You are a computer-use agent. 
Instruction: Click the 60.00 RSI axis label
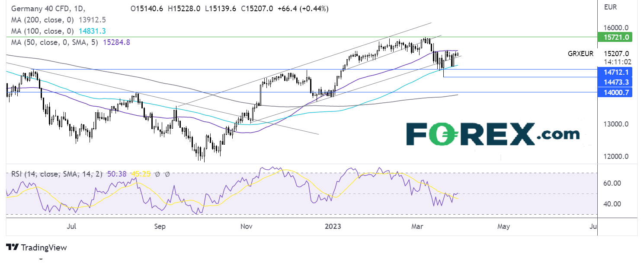[612, 183]
